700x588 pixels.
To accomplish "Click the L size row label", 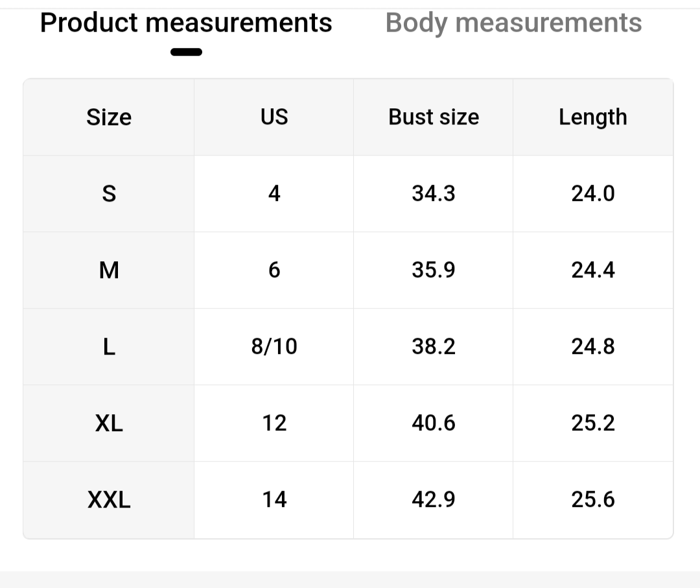I will click(109, 347).
